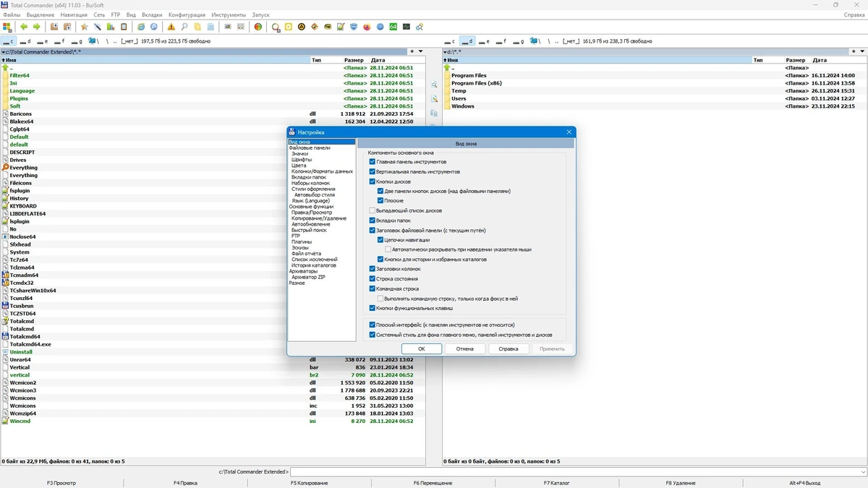868x488 pixels.
Task: Click the yellow warning triangle toolbar icon
Action: 171,27
